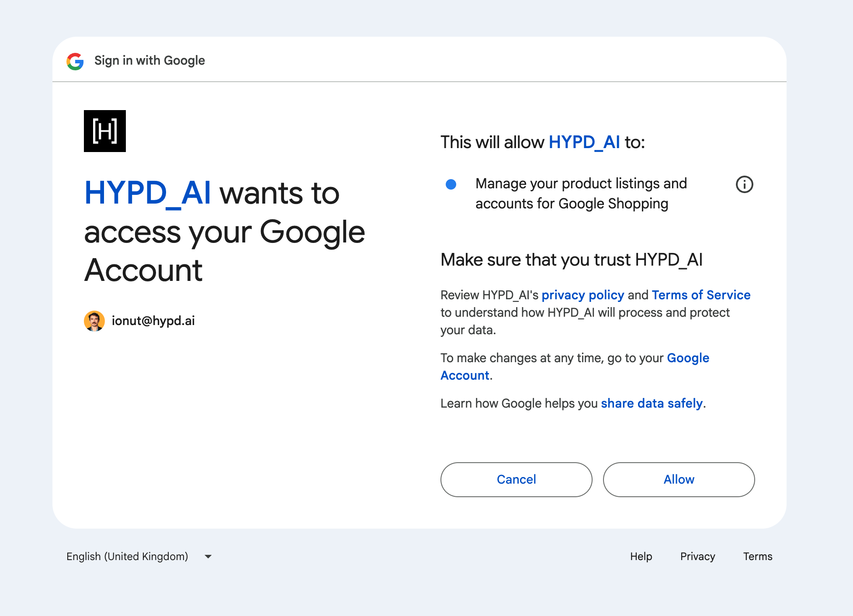Open the privacy policy link
853x616 pixels.
pos(583,295)
